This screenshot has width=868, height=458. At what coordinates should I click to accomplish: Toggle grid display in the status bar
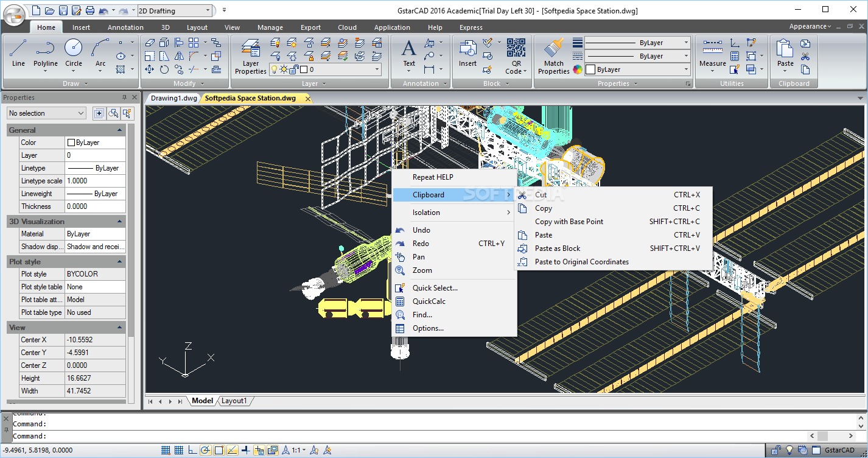[x=179, y=451]
